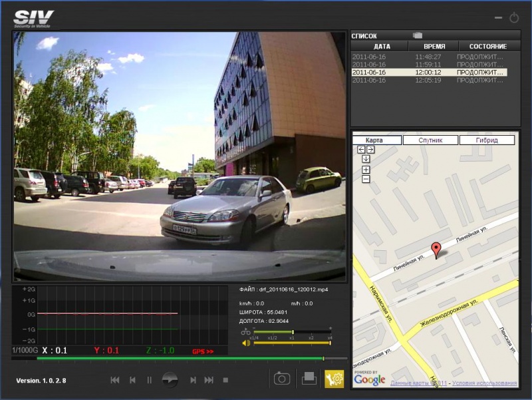Open settings via the yellow gear icon
This screenshot has width=532, height=400.
[334, 379]
